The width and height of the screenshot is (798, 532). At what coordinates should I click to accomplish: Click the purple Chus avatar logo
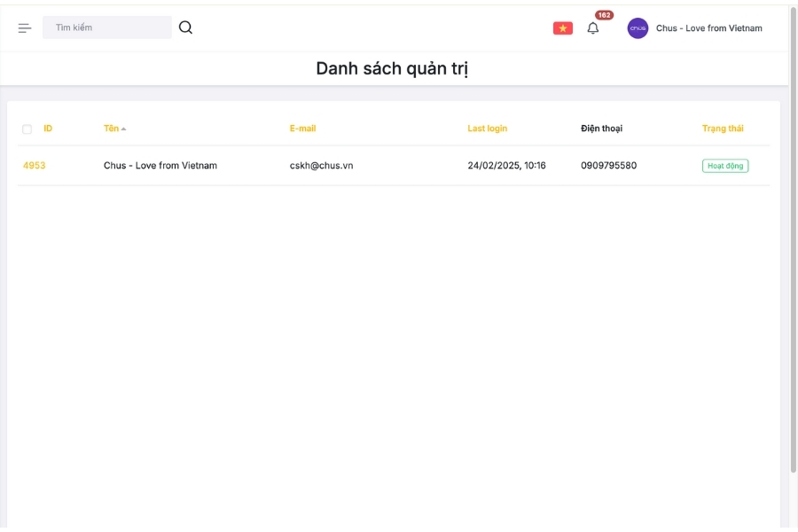(x=638, y=28)
